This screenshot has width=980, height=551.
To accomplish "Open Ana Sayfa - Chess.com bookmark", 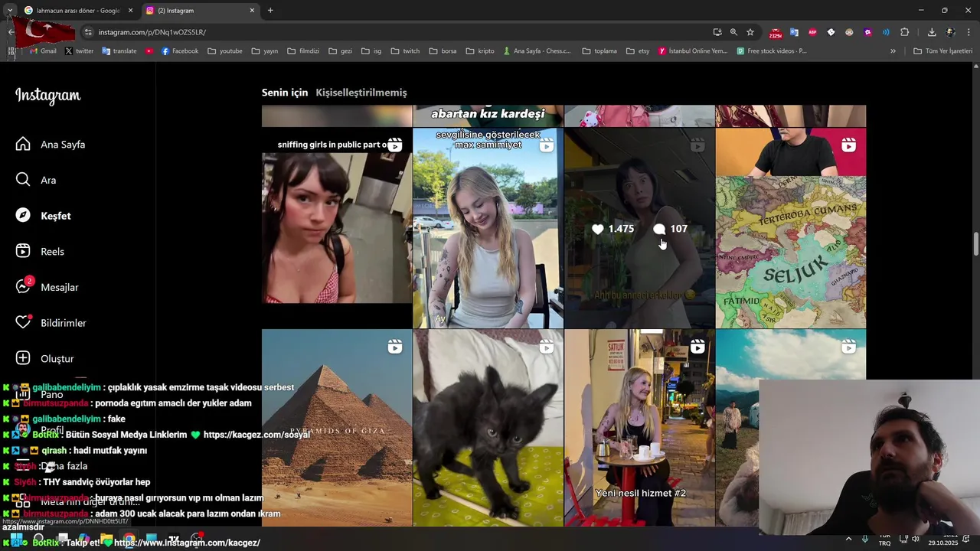I will pos(537,51).
